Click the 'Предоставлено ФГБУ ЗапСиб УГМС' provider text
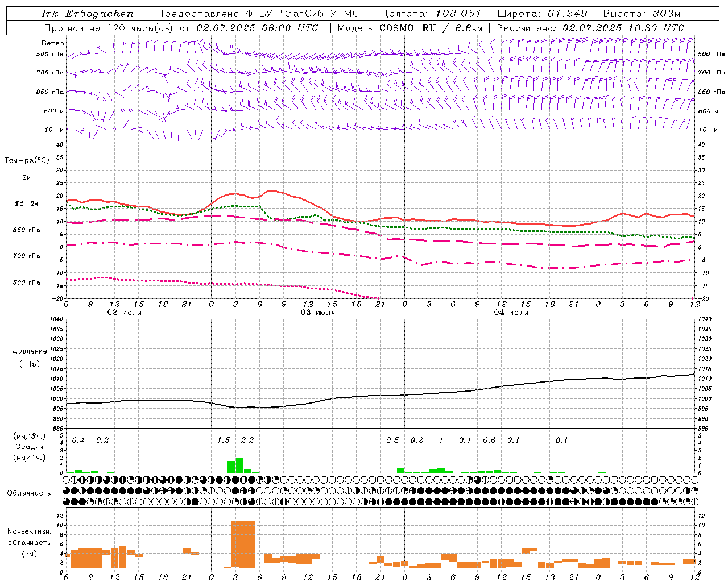 click(x=260, y=14)
